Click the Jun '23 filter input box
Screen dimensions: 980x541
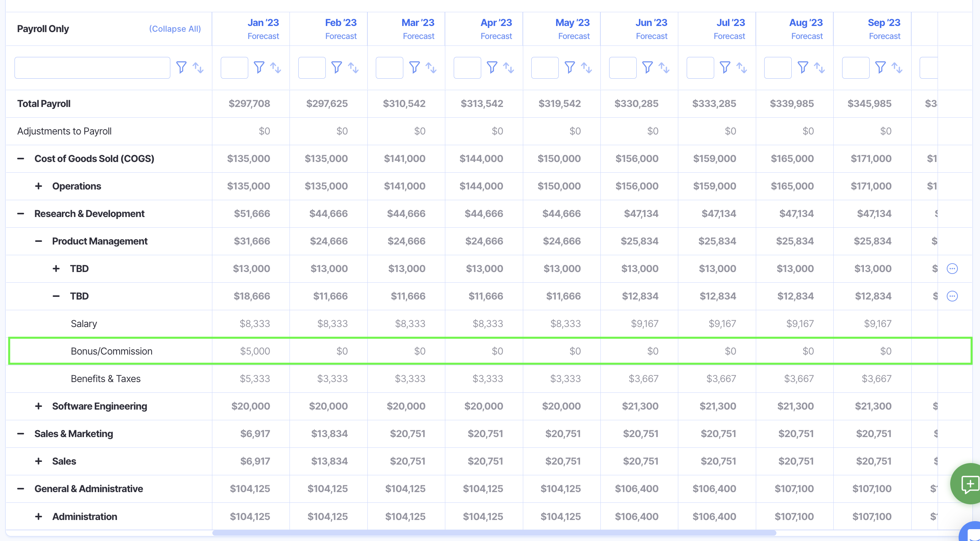tap(623, 68)
